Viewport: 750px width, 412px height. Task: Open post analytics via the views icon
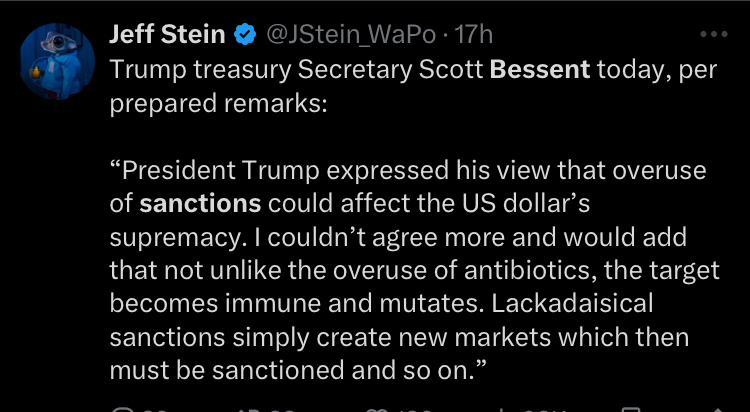click(x=502, y=408)
